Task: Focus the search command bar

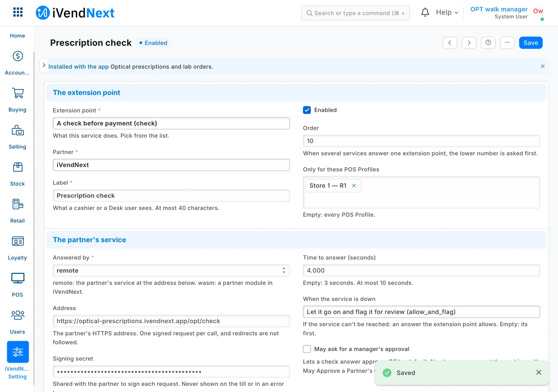Action: click(x=355, y=13)
